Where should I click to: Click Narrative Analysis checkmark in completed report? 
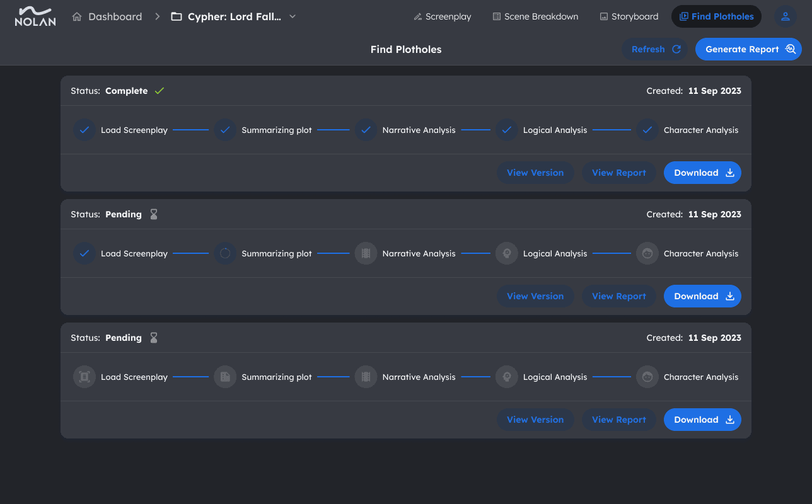click(x=366, y=130)
